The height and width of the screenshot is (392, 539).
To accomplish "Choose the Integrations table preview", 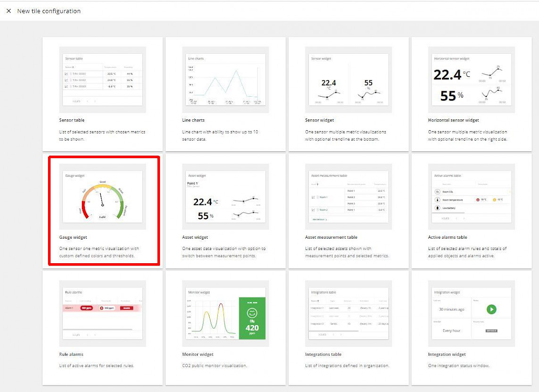I will (x=348, y=314).
